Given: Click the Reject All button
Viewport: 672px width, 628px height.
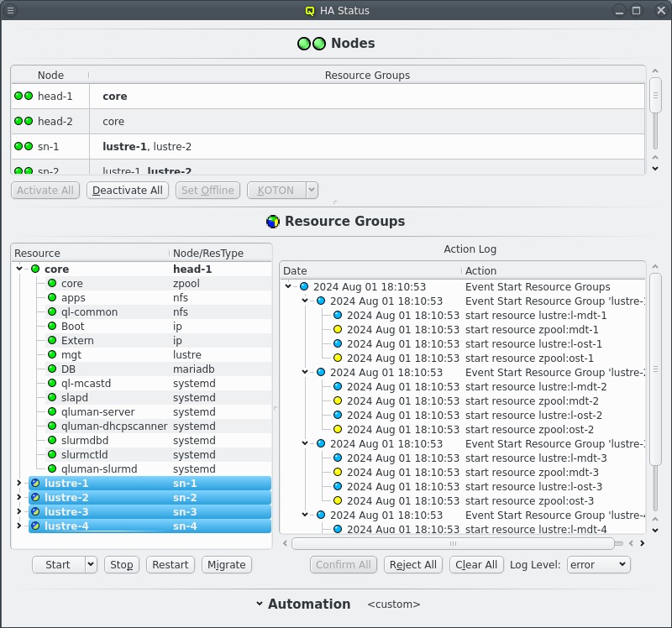Looking at the screenshot, I should [x=412, y=564].
